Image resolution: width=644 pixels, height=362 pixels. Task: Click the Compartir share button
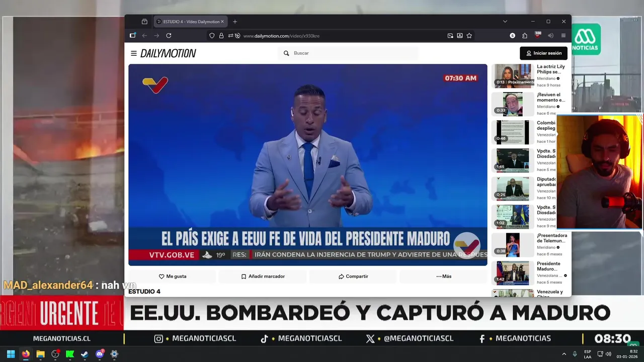(353, 277)
